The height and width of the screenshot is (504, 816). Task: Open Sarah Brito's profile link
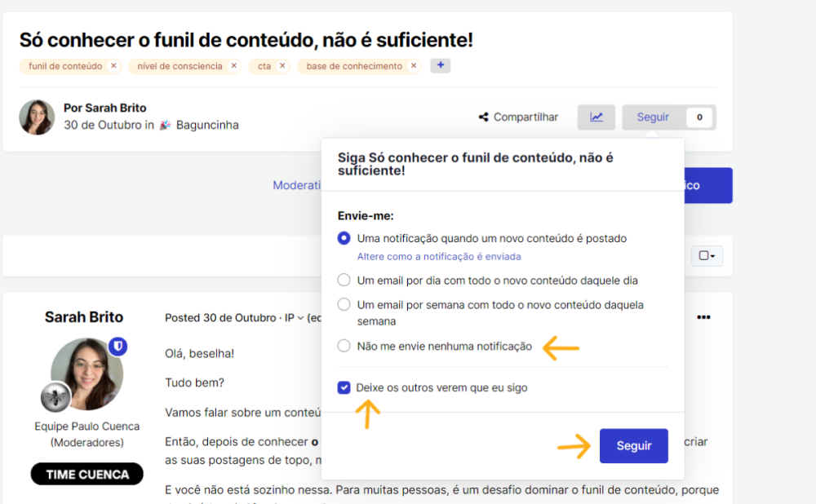pyautogui.click(x=107, y=108)
